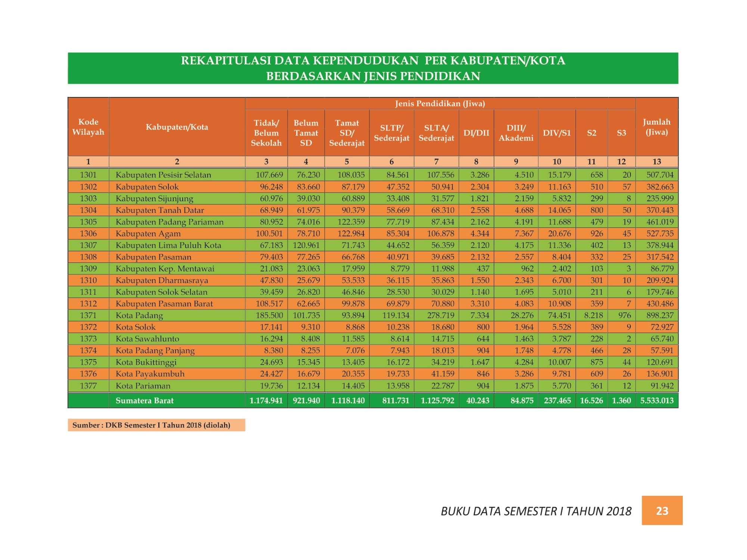The image size is (747, 560).
Task: Click the page number '23' box
Action: [x=662, y=510]
